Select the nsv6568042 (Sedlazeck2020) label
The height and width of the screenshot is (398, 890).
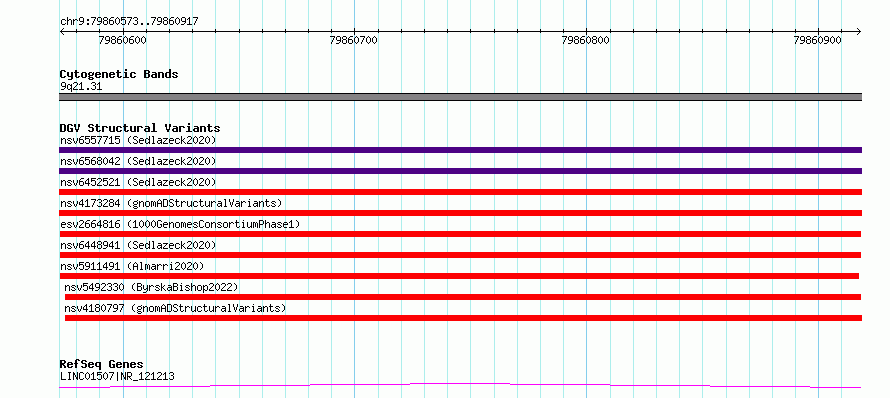(x=138, y=161)
